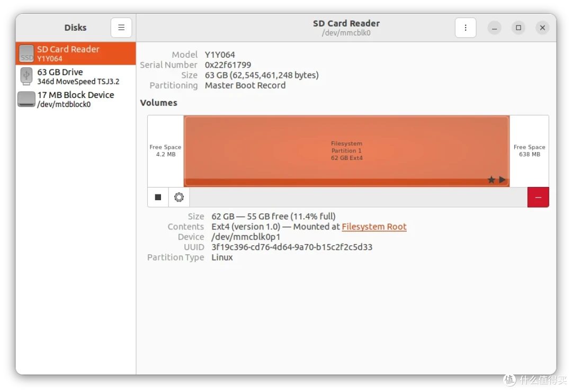Click the USB drive icon for 63 GB Drive
The height and width of the screenshot is (392, 572).
[26, 76]
